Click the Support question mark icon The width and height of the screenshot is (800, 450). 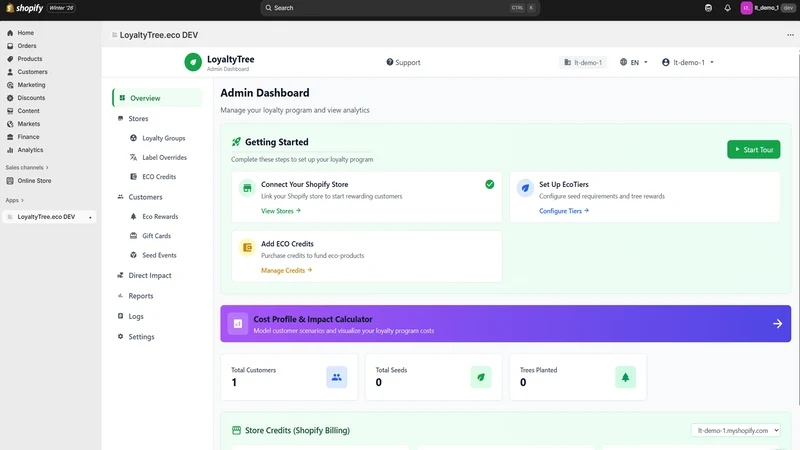coord(390,62)
